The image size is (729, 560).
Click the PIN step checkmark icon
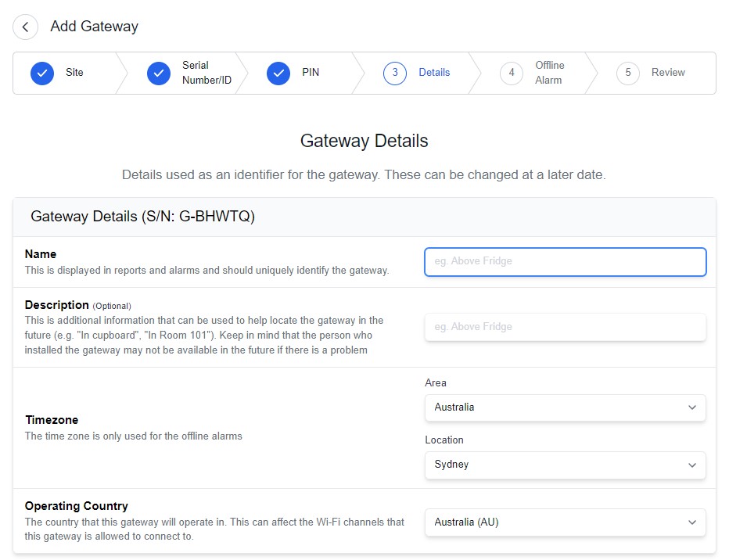click(278, 74)
